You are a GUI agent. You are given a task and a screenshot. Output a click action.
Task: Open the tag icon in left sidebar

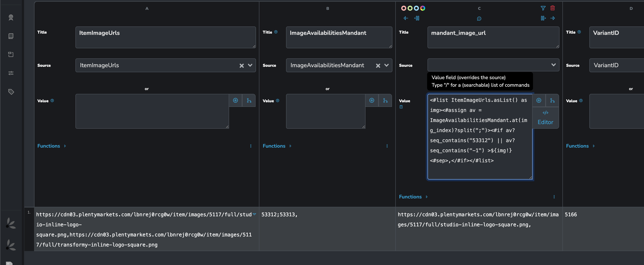tap(11, 92)
